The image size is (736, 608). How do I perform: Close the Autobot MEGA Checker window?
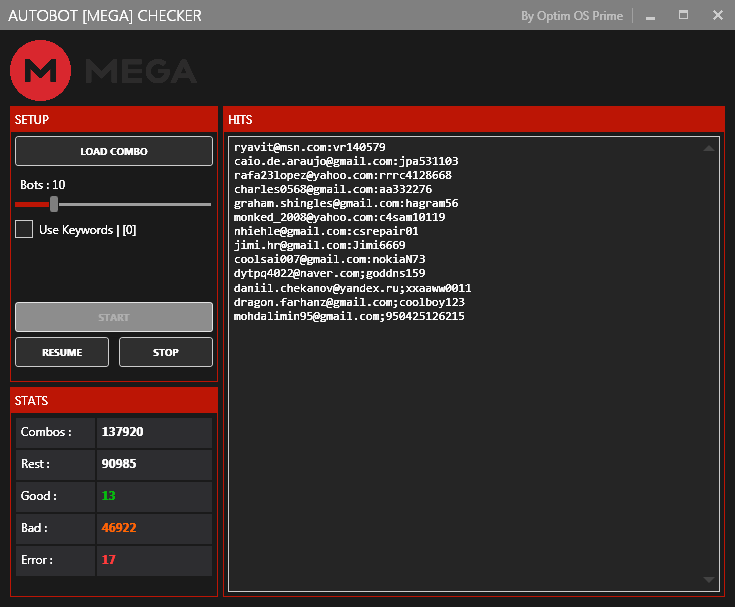point(718,15)
